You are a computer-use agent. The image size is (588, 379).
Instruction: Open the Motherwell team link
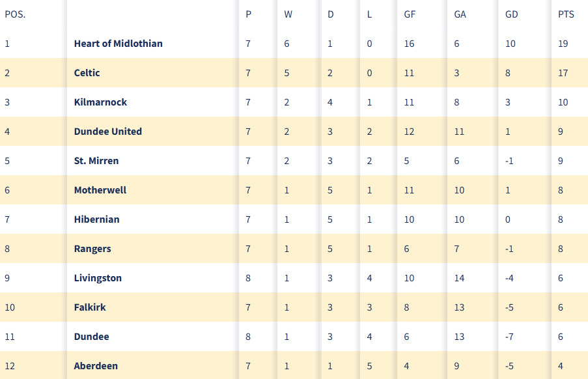point(100,190)
